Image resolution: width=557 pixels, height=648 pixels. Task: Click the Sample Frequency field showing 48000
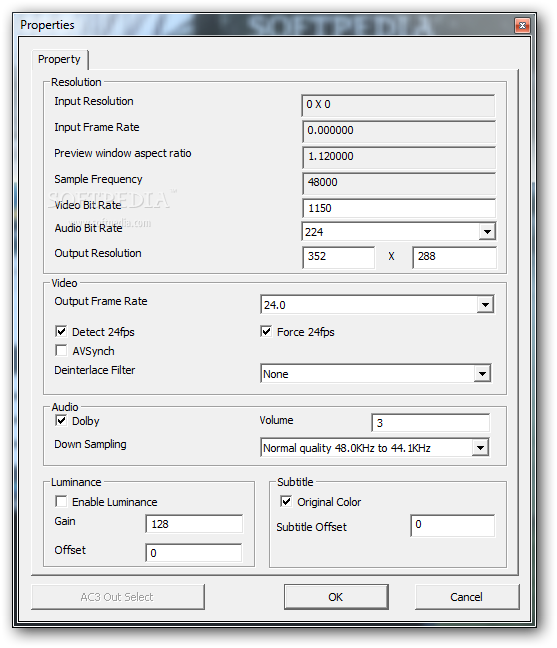tap(399, 183)
